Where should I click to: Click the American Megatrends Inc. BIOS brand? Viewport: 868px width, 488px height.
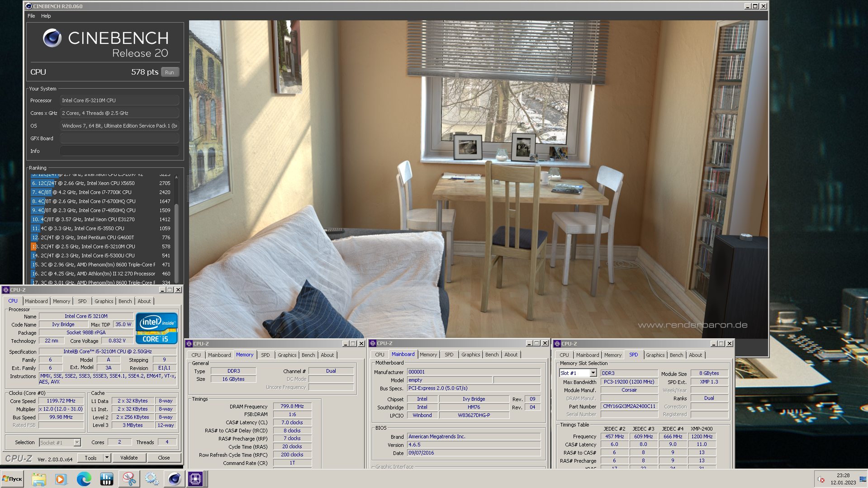tap(474, 436)
